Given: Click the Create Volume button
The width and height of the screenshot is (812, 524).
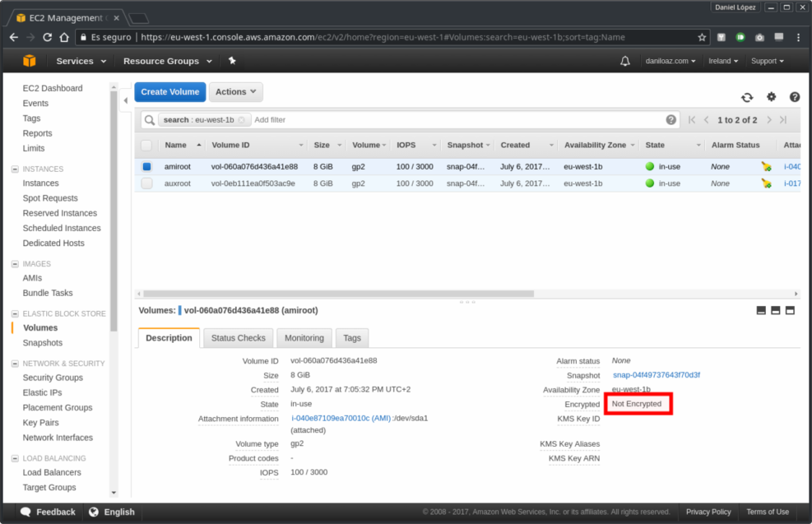Looking at the screenshot, I should 169,92.
